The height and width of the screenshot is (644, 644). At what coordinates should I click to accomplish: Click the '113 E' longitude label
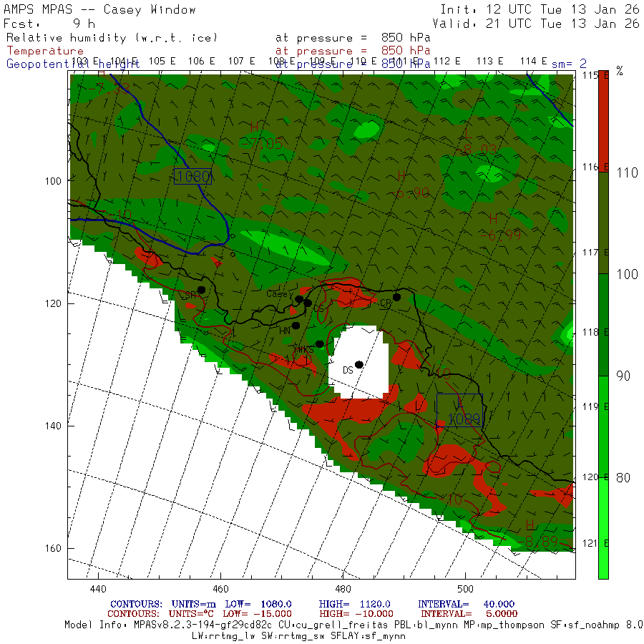pos(489,61)
